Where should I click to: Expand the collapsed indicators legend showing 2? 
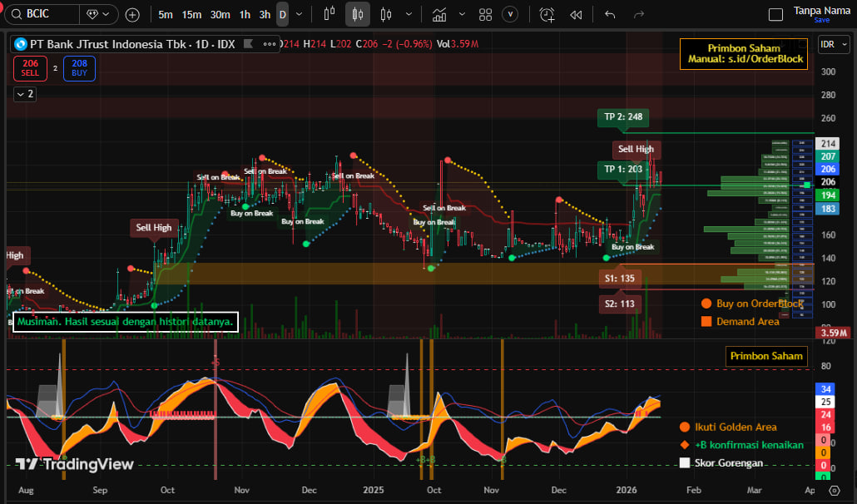(x=25, y=94)
